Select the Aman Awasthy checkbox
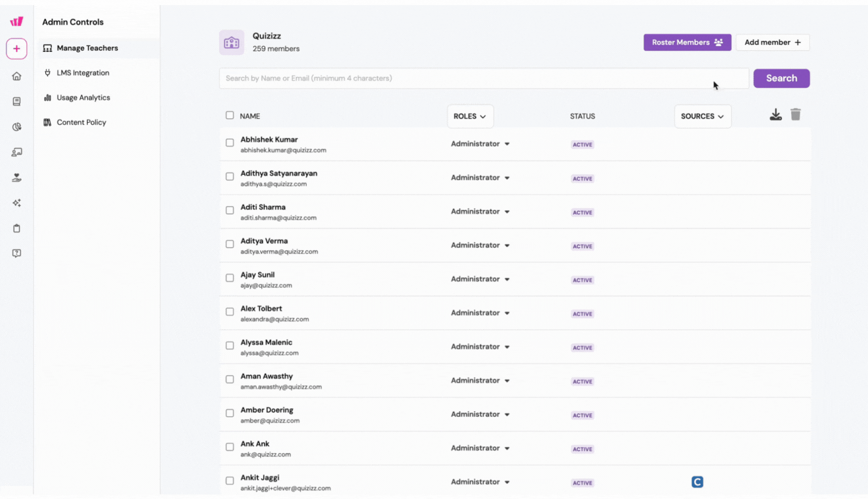The width and height of the screenshot is (868, 499). [x=230, y=379]
